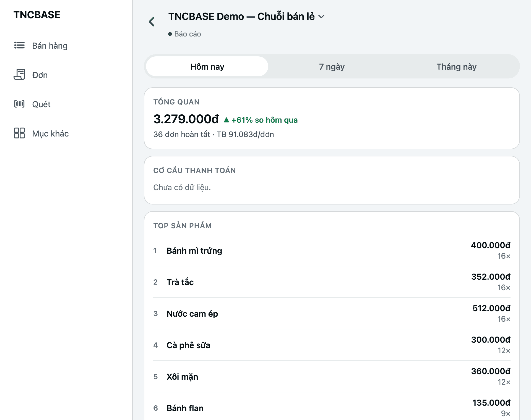
Task: Click the Đơn receipt icon
Action: [x=19, y=75]
